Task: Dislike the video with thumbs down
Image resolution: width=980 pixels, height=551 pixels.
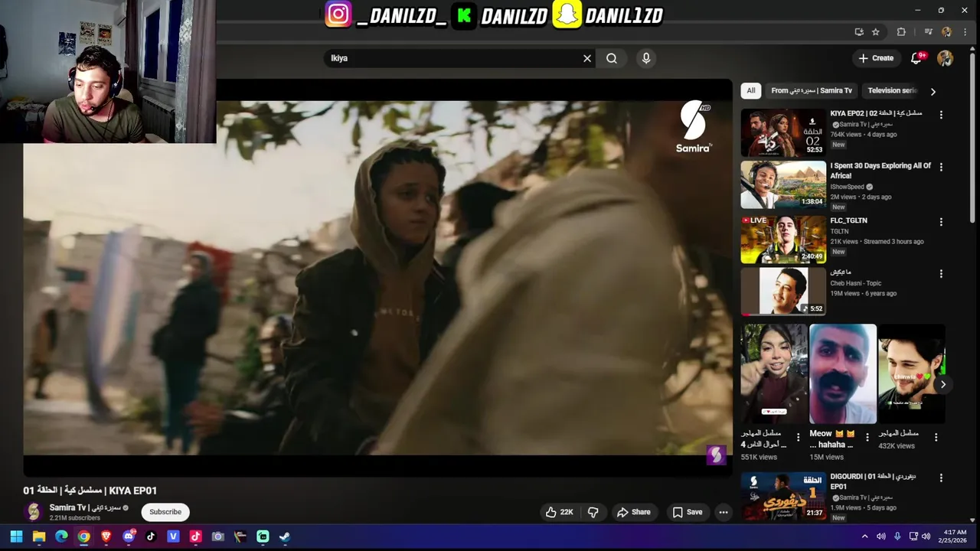Action: pos(593,512)
